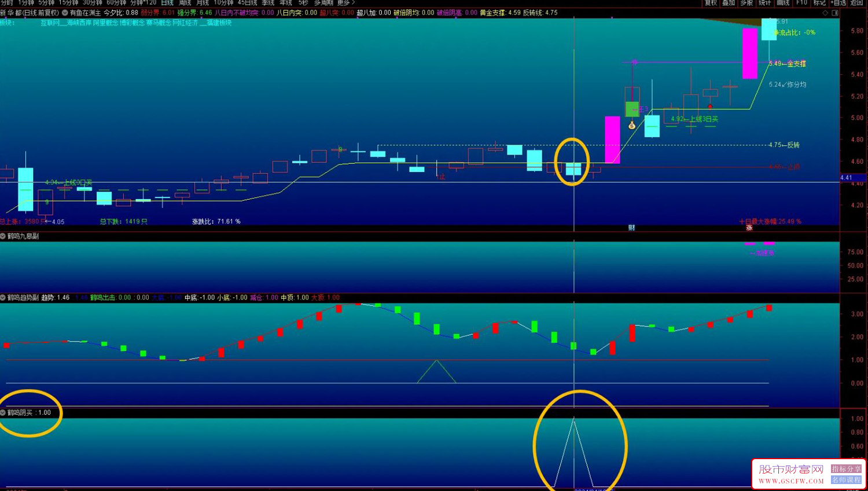Click the 4.41 current price tag

click(846, 178)
